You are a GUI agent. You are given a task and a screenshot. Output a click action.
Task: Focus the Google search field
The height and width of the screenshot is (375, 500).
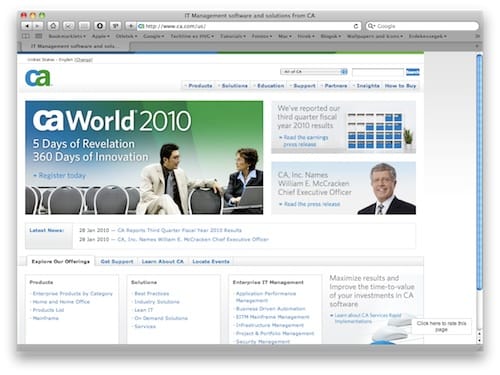pos(422,26)
